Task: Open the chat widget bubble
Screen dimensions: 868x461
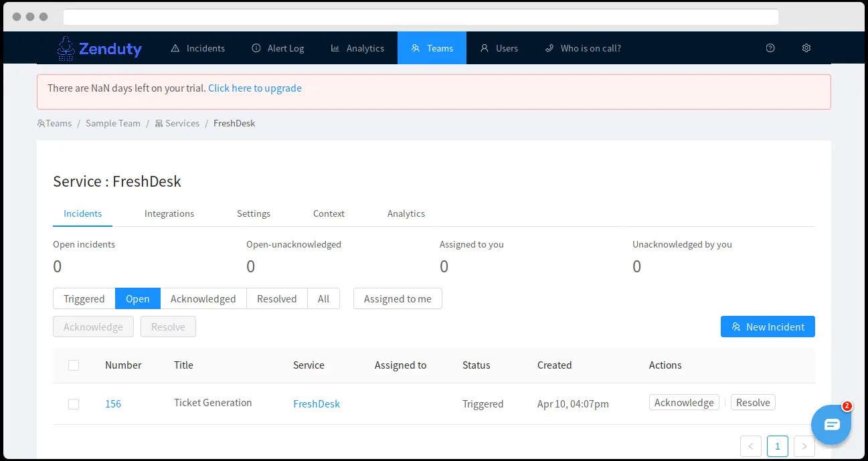Action: (x=831, y=424)
